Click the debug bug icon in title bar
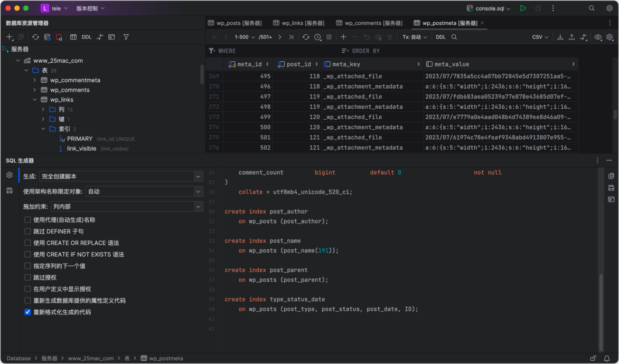This screenshot has height=364, width=619. pyautogui.click(x=538, y=8)
